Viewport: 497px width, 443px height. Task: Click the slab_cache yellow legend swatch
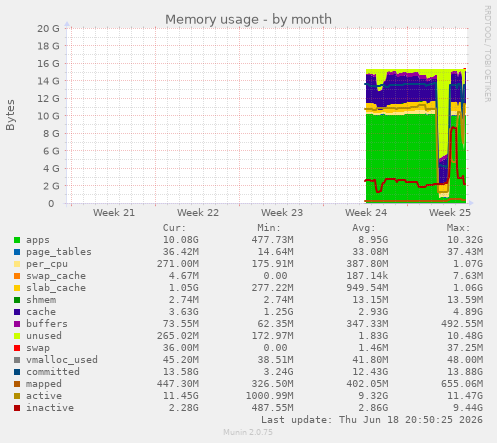[x=17, y=288]
